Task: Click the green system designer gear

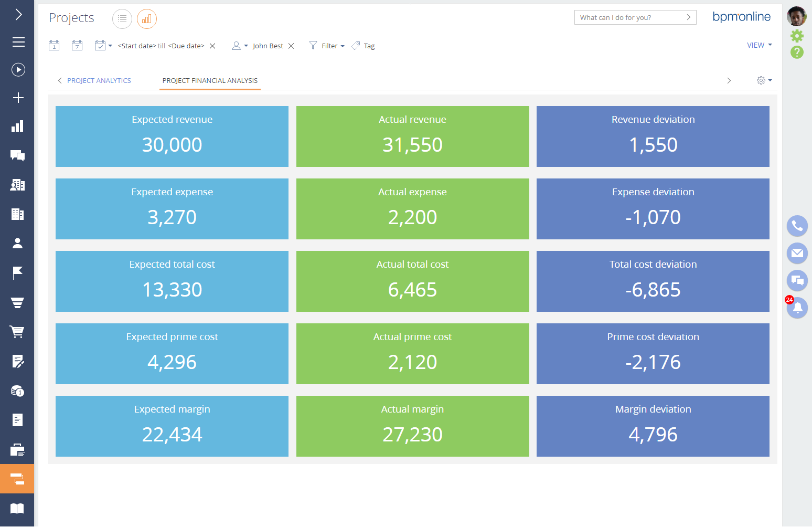Action: tap(797, 36)
